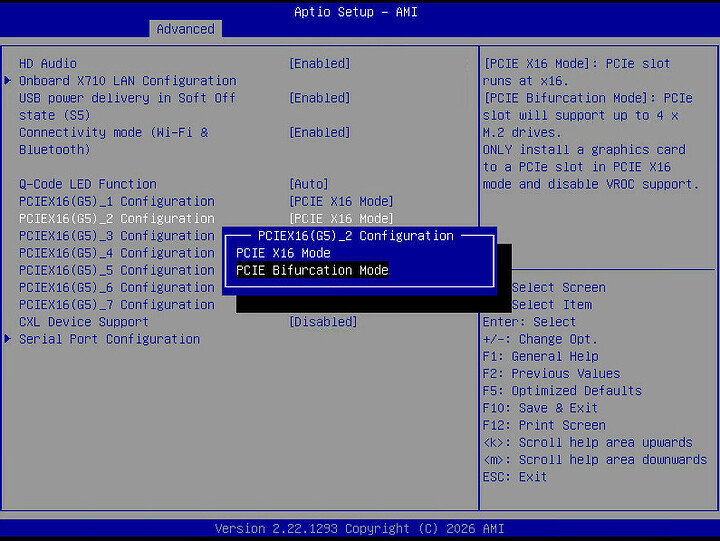Click the F1: General Help hint
This screenshot has width=720, height=541.
540,356
